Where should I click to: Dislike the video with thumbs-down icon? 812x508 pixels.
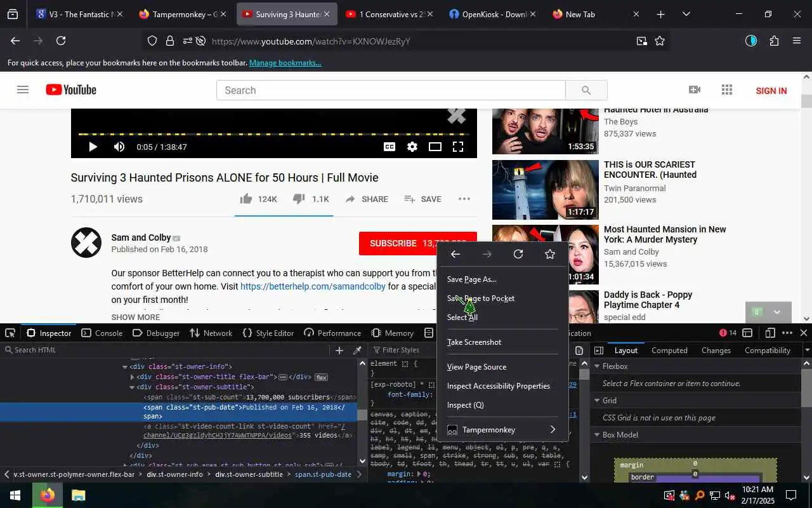(x=299, y=199)
